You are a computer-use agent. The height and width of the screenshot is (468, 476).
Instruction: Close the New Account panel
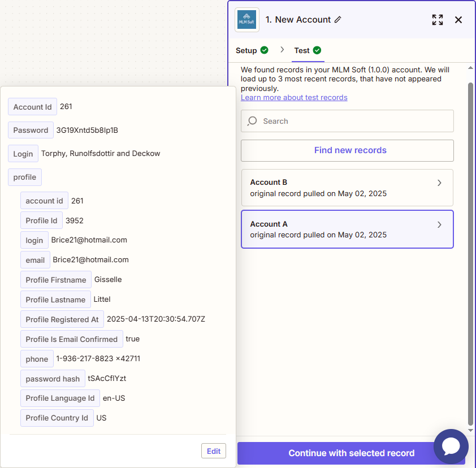[x=458, y=20]
